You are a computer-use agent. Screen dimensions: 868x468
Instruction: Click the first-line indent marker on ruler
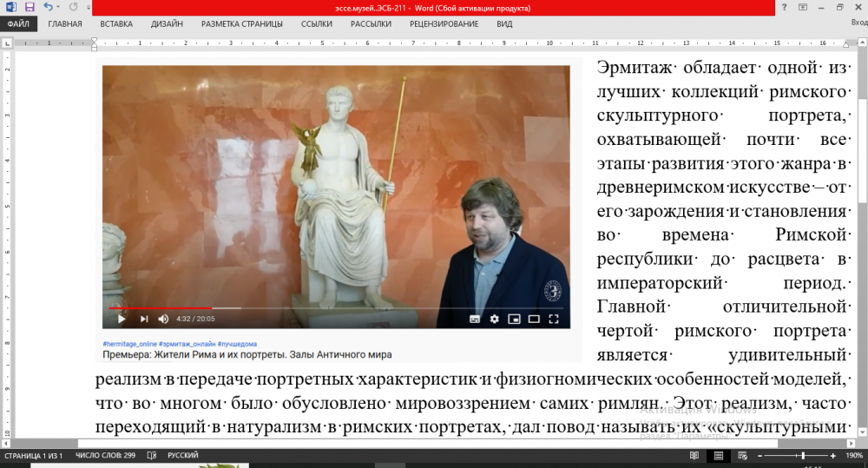point(94,41)
